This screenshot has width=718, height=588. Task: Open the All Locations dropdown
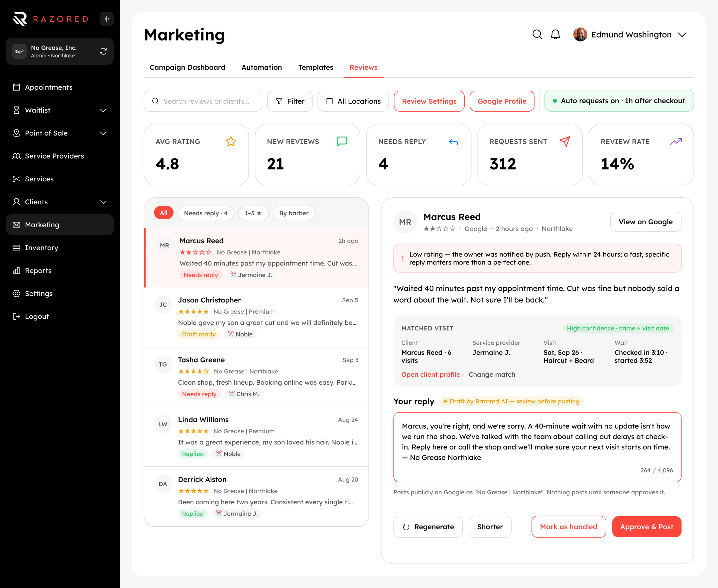pyautogui.click(x=353, y=101)
